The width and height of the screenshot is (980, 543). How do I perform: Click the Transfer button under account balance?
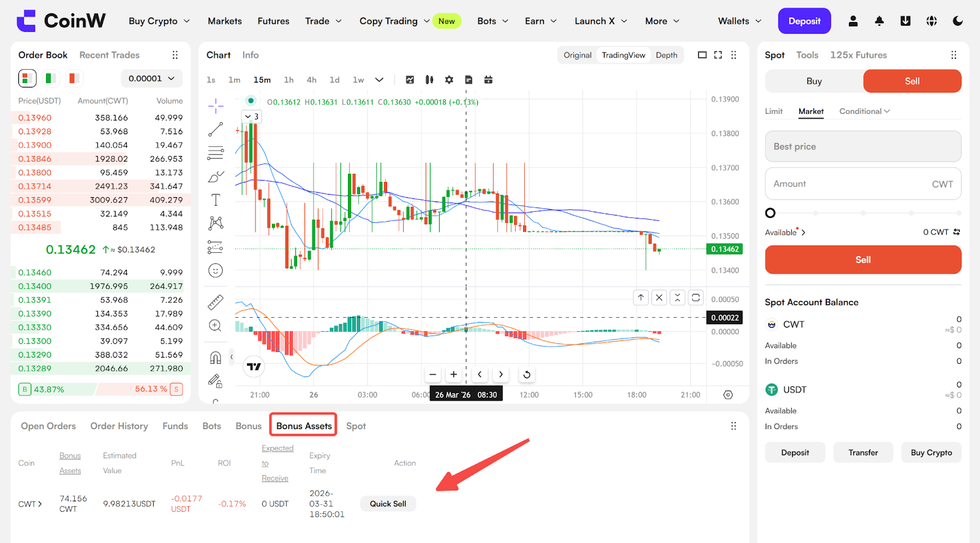pyautogui.click(x=863, y=452)
